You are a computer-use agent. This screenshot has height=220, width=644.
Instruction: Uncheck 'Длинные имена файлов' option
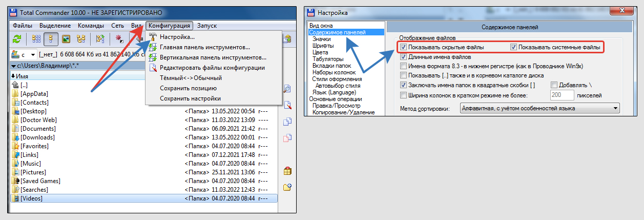404,57
